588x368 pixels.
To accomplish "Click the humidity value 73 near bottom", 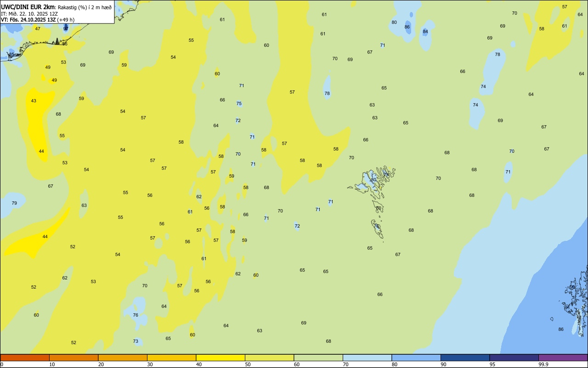I will tap(136, 341).
